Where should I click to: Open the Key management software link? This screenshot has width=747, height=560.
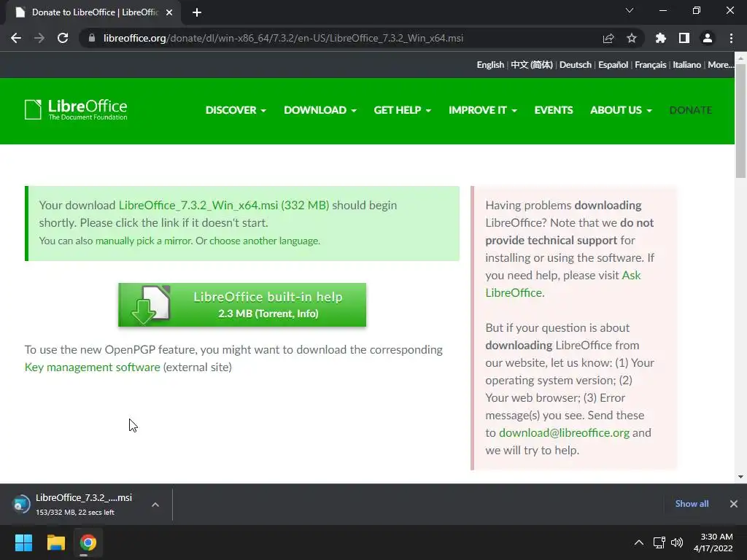click(x=93, y=367)
